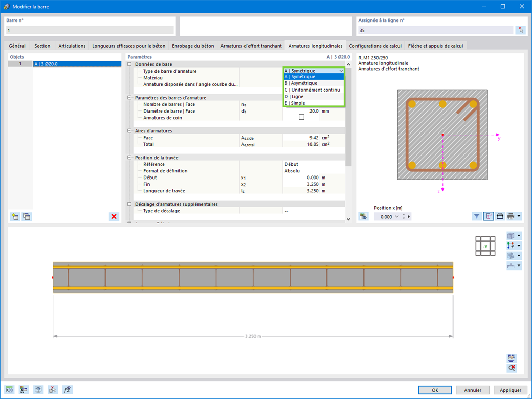Open Armatures d'effort tranchant tab
This screenshot has width=532, height=399.
(x=251, y=46)
